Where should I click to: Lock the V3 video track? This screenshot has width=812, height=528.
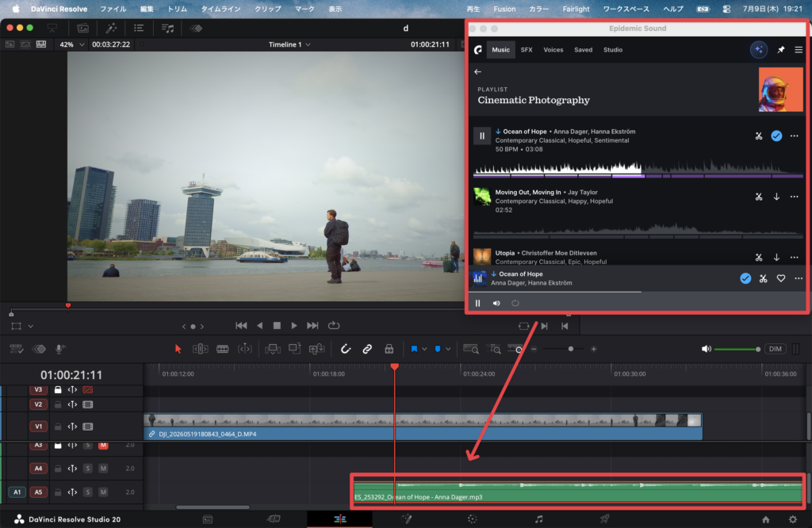58,389
